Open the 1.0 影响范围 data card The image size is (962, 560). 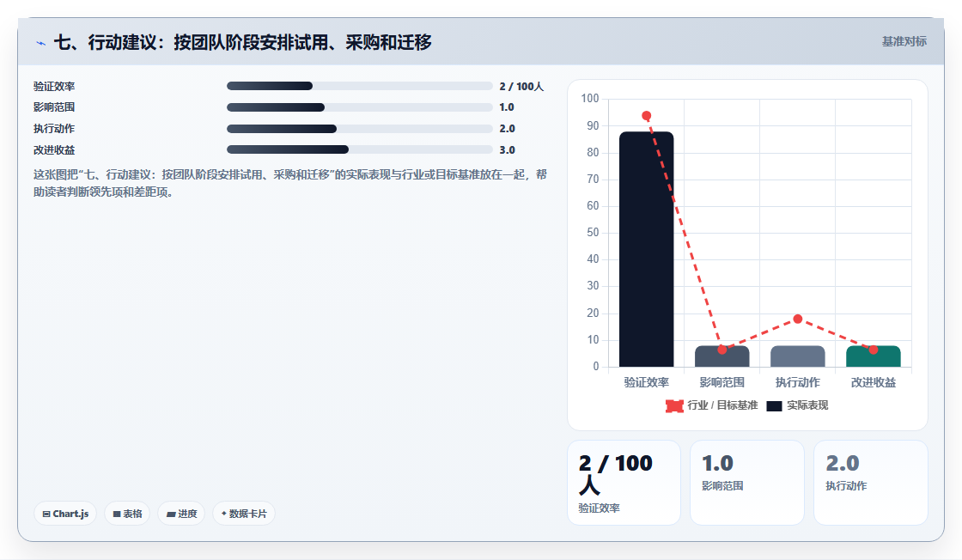click(x=747, y=483)
